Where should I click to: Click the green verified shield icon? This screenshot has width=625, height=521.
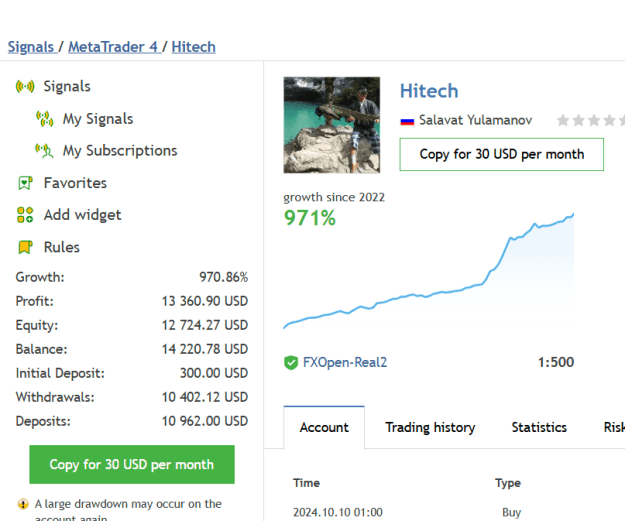[x=291, y=362]
